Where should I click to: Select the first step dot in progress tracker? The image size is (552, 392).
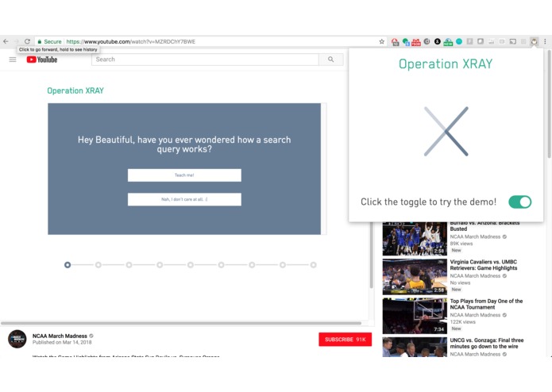68,265
